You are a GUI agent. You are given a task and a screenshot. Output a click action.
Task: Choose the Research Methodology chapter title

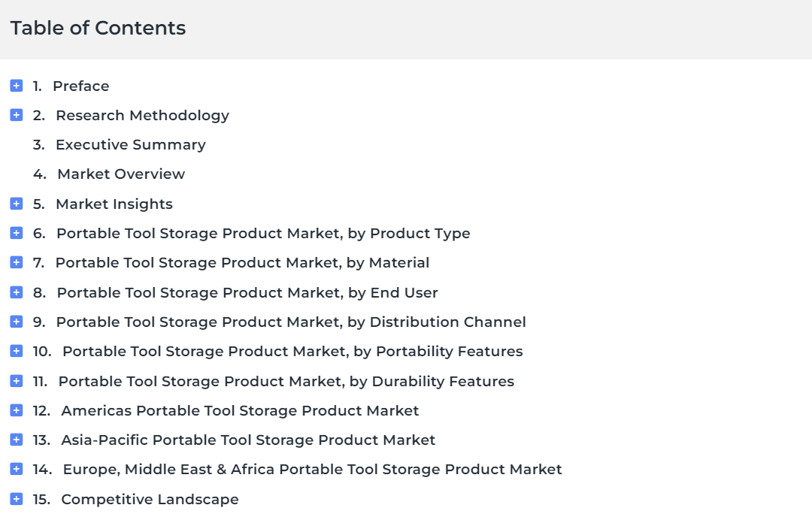pyautogui.click(x=142, y=116)
